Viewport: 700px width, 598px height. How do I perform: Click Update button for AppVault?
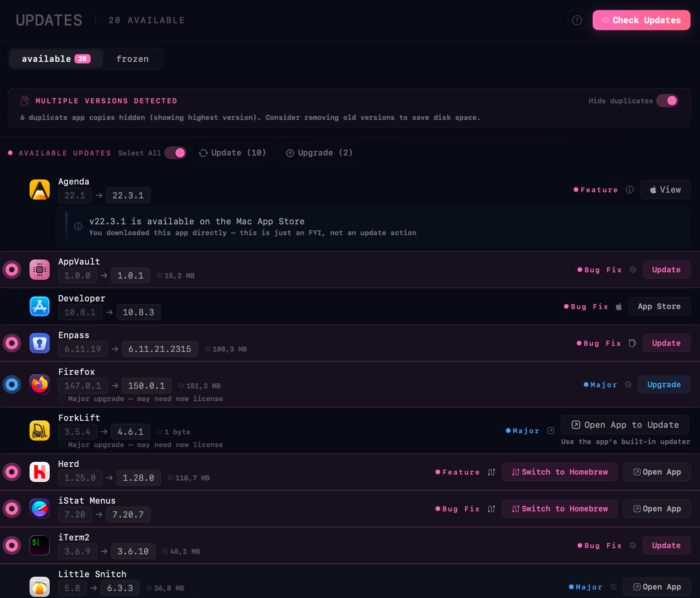666,269
